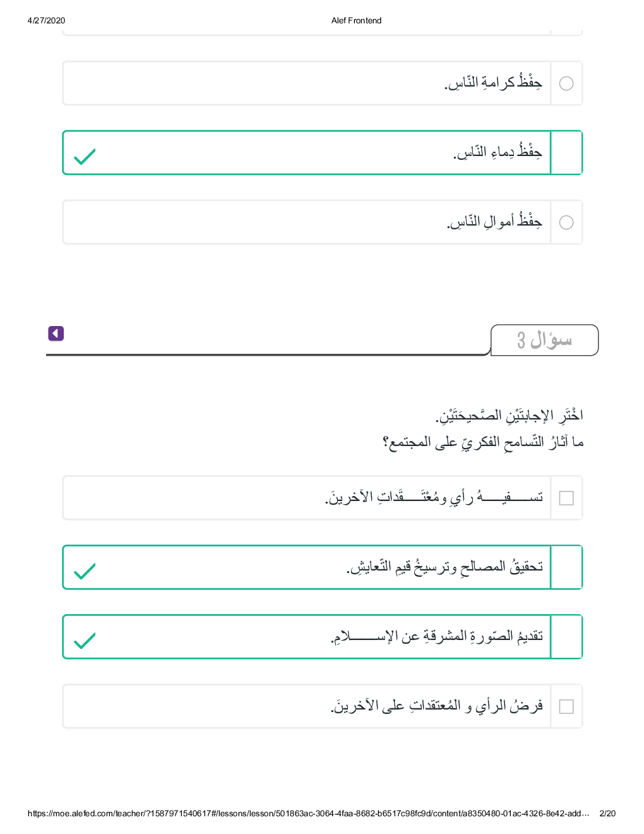The height and width of the screenshot is (834, 644).
Task: Click the green checkmark on "تقديم الصورة المشرقة" answer
Action: 85,640
